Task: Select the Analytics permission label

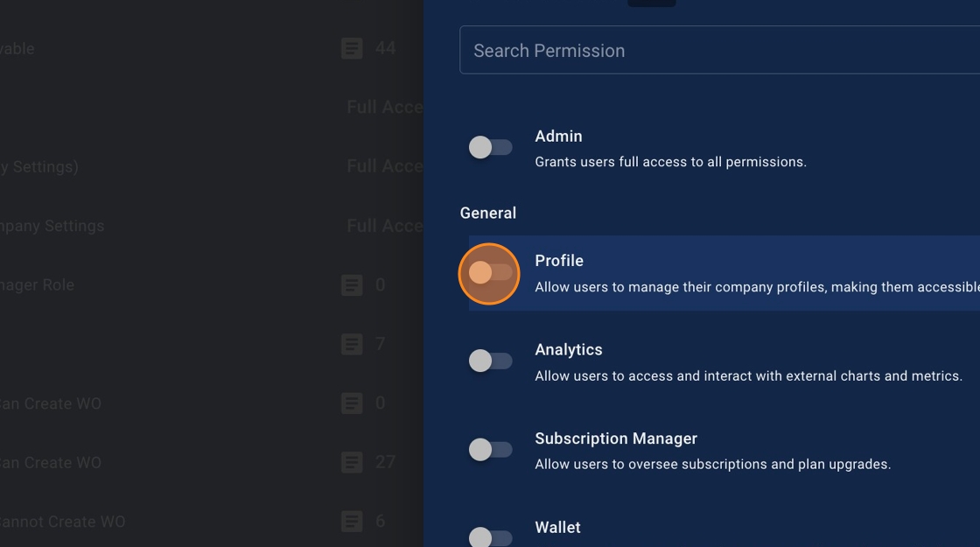Action: click(569, 350)
